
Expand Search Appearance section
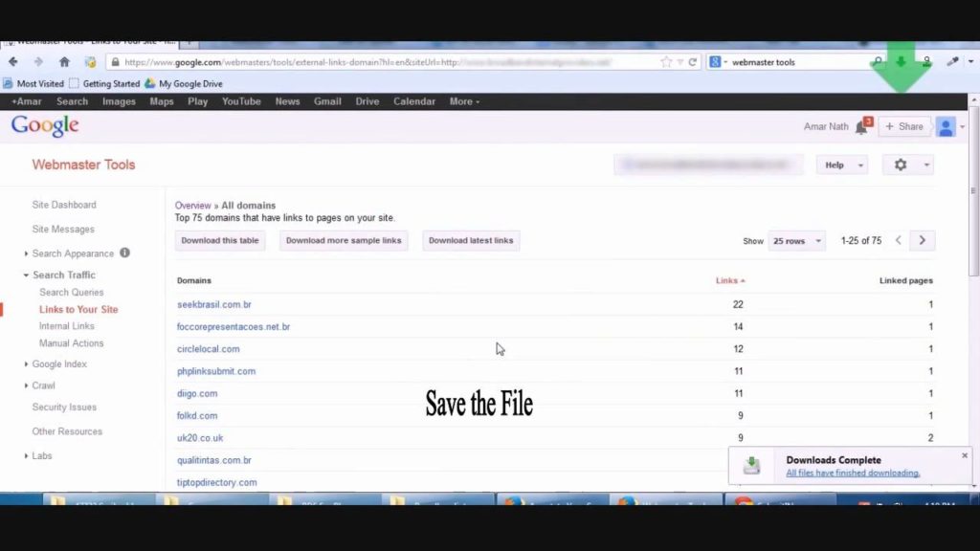point(26,253)
